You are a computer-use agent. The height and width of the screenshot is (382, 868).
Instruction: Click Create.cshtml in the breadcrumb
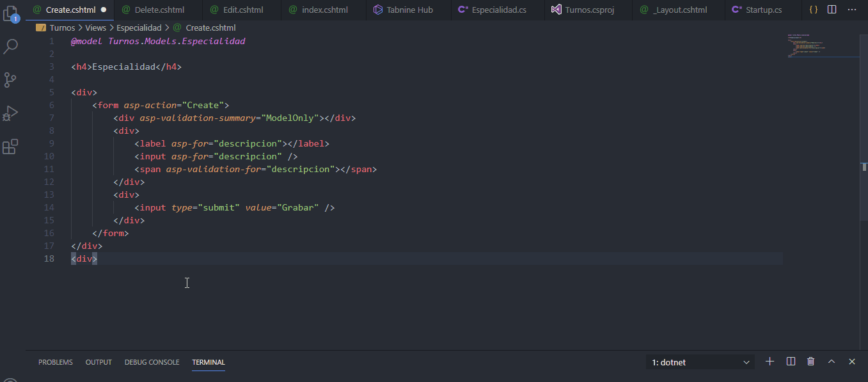[x=210, y=28]
